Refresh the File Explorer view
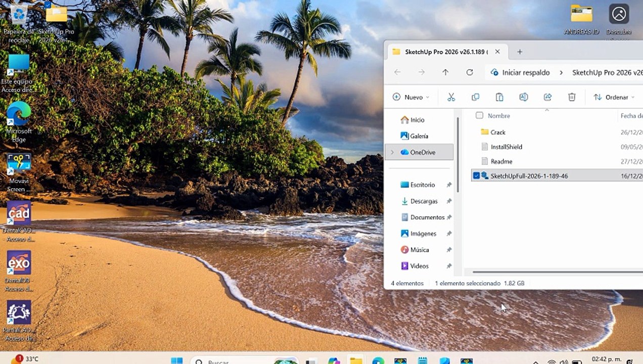The image size is (643, 364). click(470, 72)
